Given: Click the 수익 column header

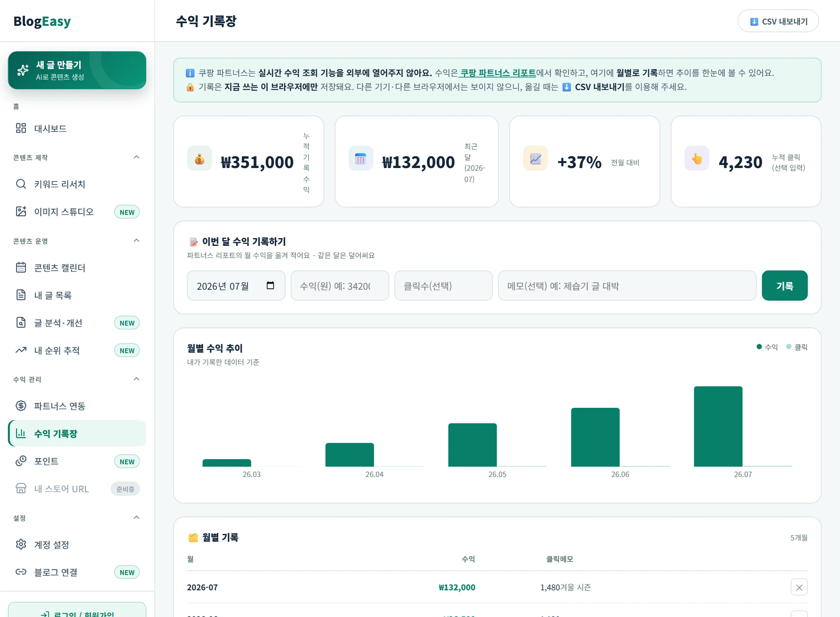Looking at the screenshot, I should click(468, 559).
